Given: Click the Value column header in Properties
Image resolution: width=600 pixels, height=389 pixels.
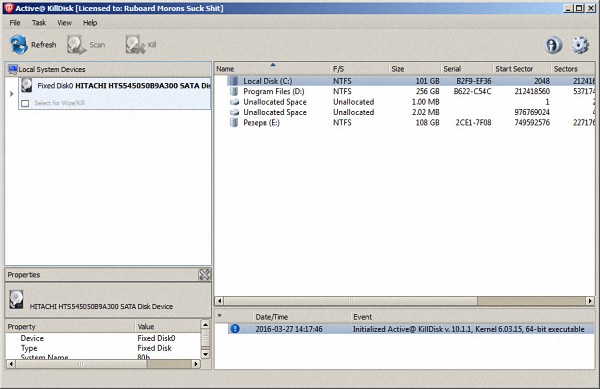Looking at the screenshot, I should click(168, 327).
